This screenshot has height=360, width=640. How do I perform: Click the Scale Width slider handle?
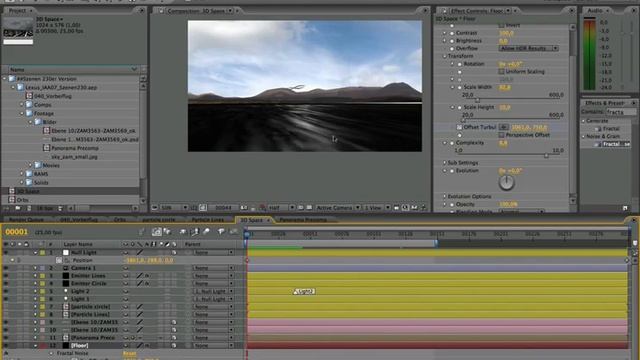point(477,100)
